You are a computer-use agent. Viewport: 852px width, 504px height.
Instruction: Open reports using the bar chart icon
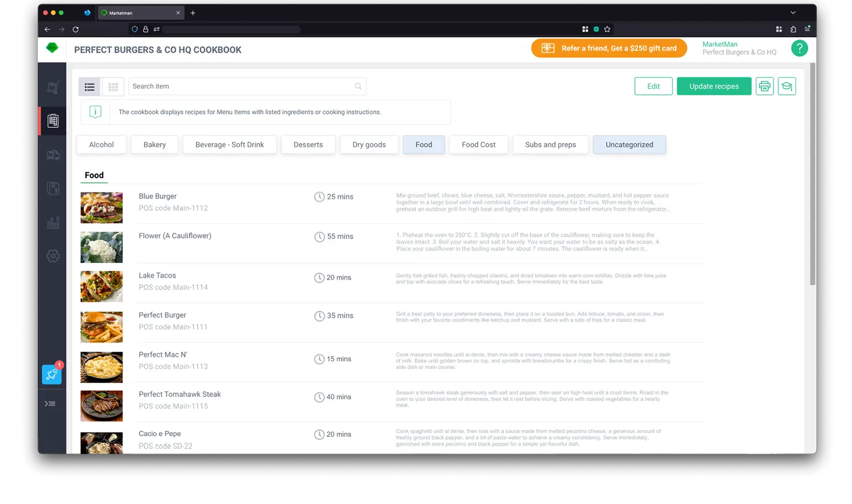click(x=53, y=222)
